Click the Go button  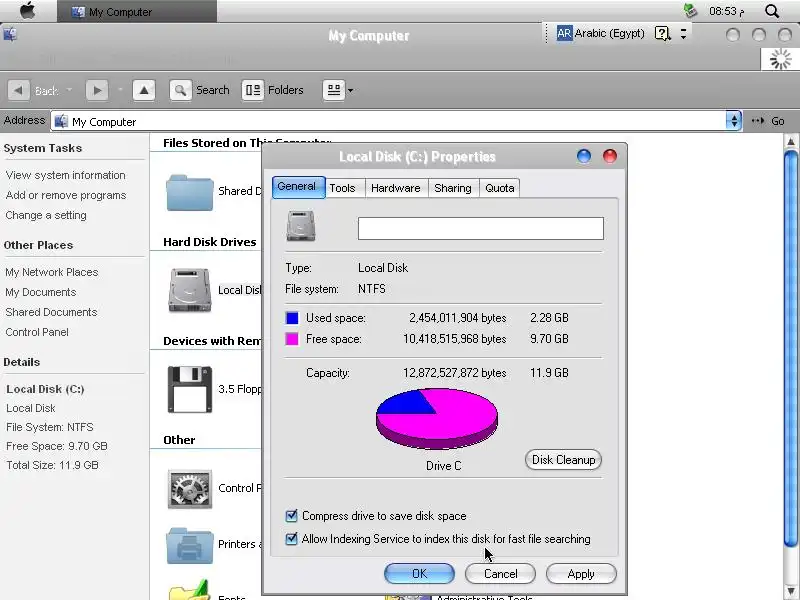click(x=768, y=121)
